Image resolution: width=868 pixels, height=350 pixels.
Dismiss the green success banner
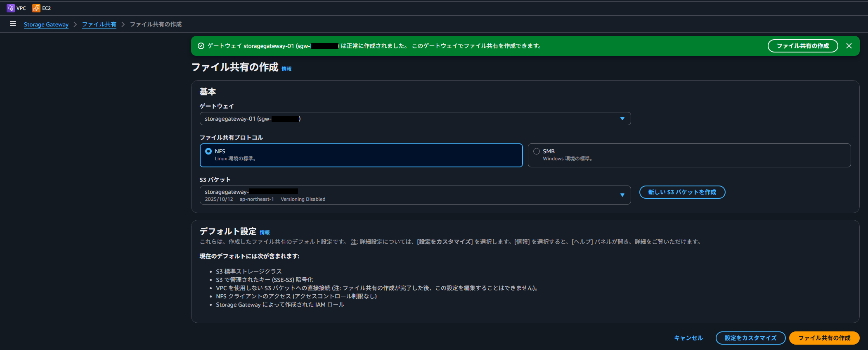pyautogui.click(x=849, y=46)
